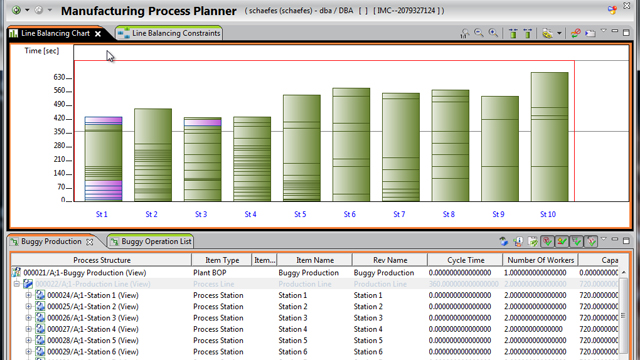Toggle the last checkmark filter button in bottom toolbar
This screenshot has width=640, height=360.
click(x=591, y=242)
